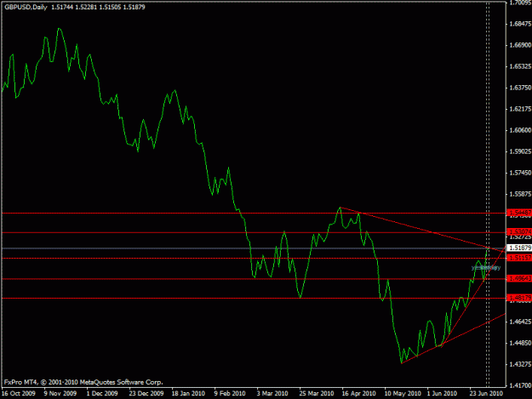Click the 1.66900 price axis value

[520, 45]
